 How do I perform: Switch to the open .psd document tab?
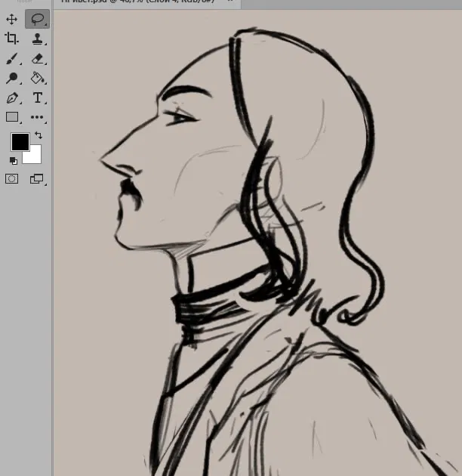click(x=138, y=2)
